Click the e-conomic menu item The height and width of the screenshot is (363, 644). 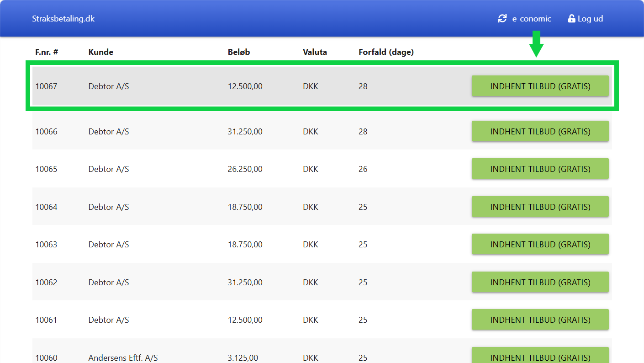point(531,19)
